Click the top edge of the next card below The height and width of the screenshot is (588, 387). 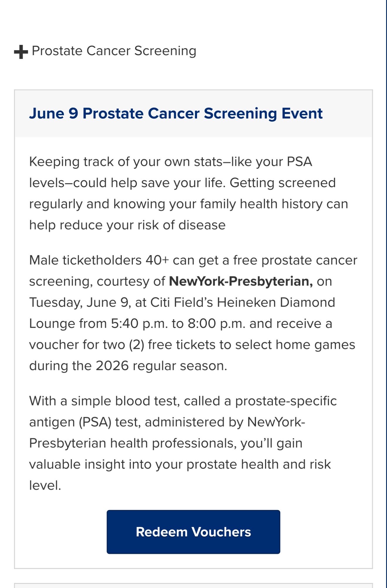pos(193,583)
